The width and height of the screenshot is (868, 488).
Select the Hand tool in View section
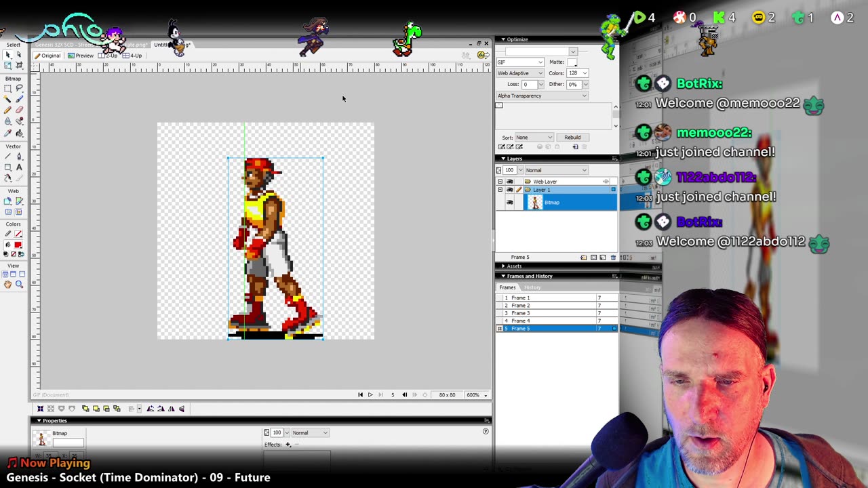(x=7, y=284)
